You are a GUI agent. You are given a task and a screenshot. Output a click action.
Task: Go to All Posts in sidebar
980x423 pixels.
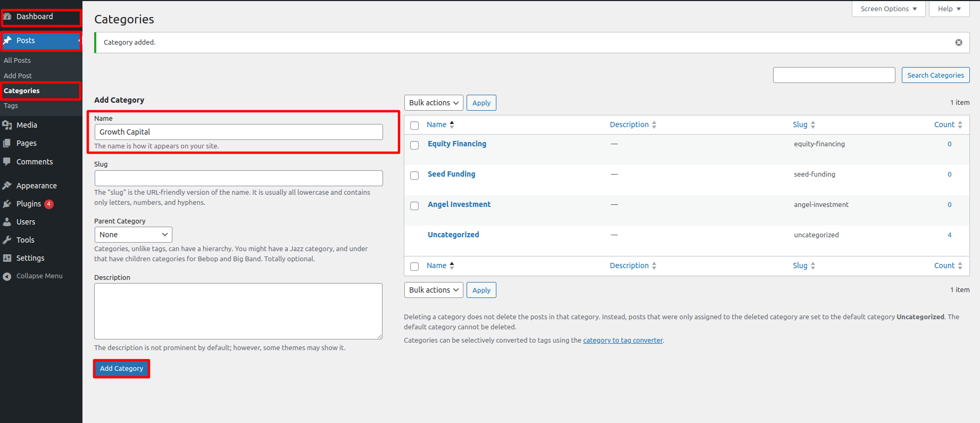click(x=18, y=61)
